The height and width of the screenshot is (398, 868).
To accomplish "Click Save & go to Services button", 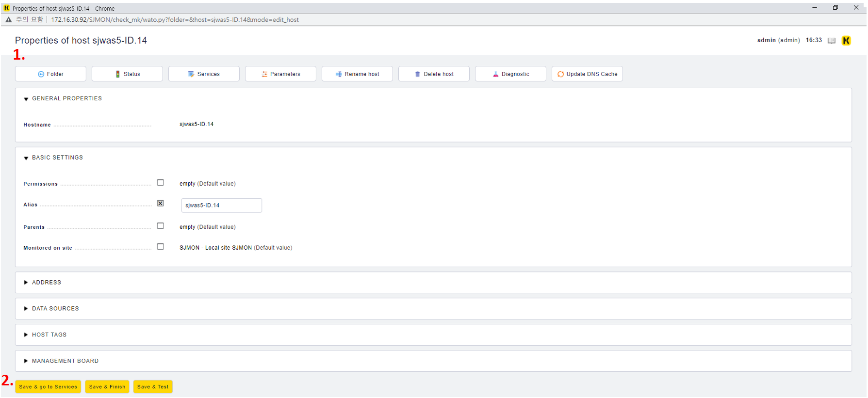I will 48,387.
